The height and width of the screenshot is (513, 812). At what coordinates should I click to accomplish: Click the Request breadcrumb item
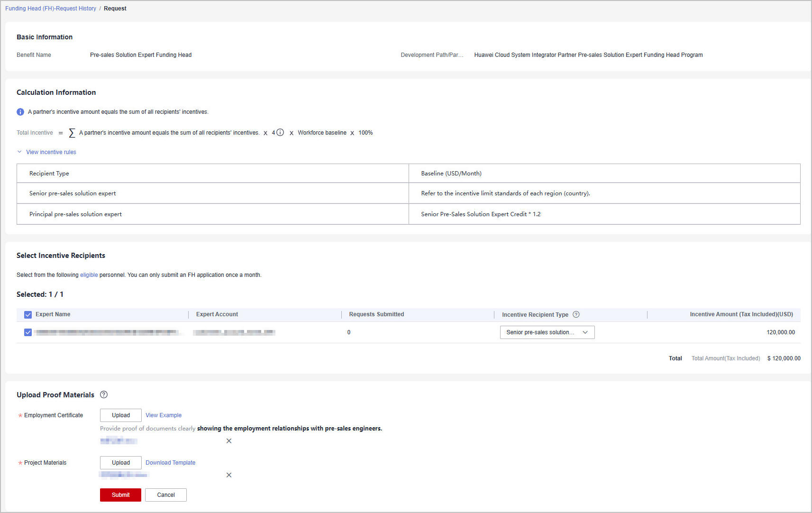pos(115,9)
